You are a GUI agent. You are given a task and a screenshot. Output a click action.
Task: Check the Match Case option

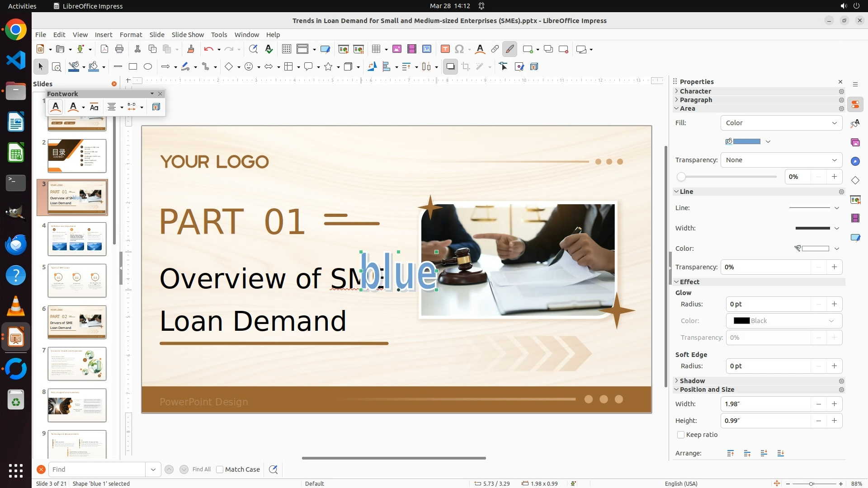click(220, 469)
